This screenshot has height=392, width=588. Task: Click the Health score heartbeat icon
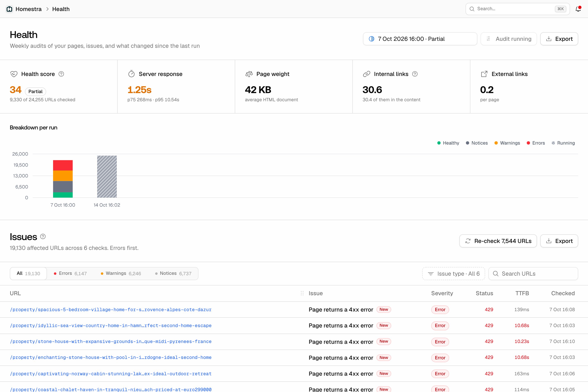click(14, 74)
